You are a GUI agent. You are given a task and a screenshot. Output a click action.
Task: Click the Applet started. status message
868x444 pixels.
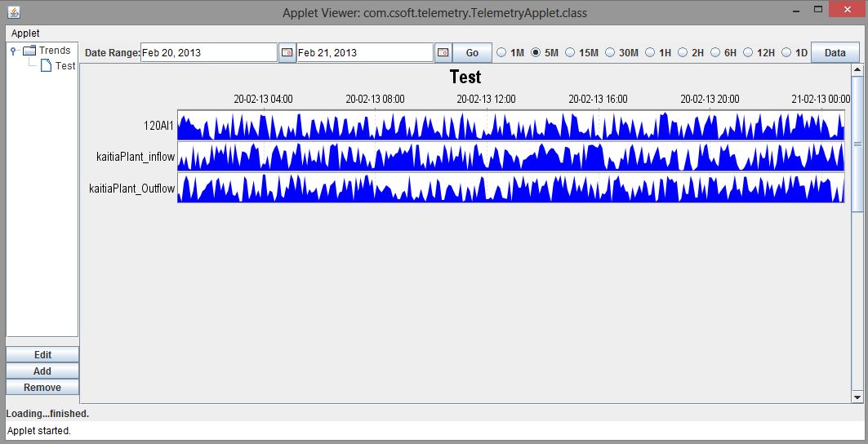[x=38, y=431]
